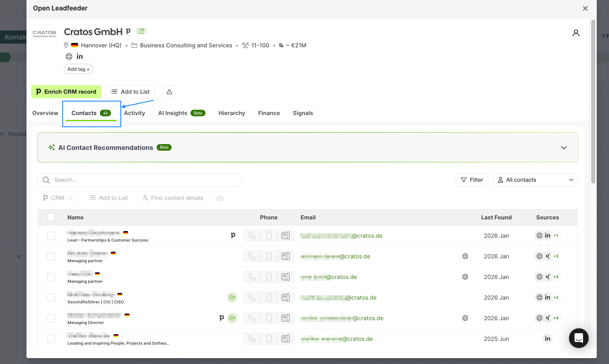Open the chat support bubble
609x364 pixels.
[579, 338]
